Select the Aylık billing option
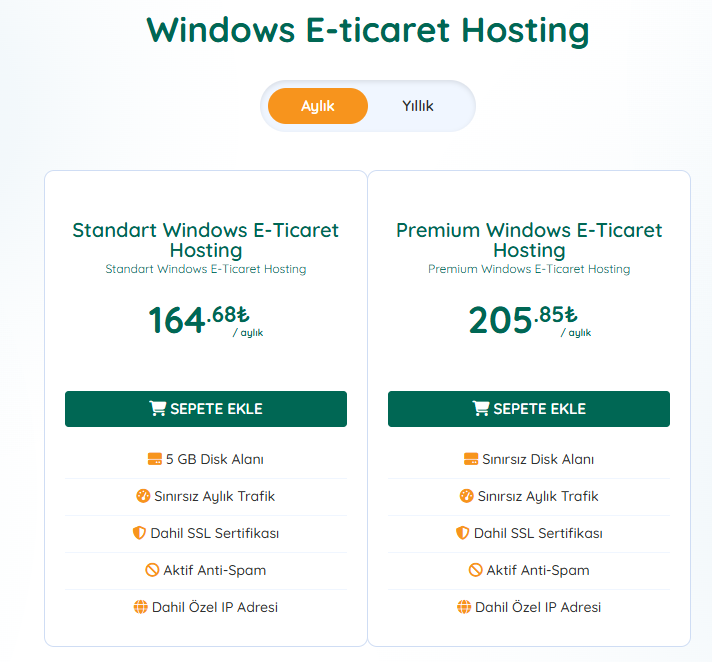Image resolution: width=712 pixels, height=662 pixels. pyautogui.click(x=318, y=106)
